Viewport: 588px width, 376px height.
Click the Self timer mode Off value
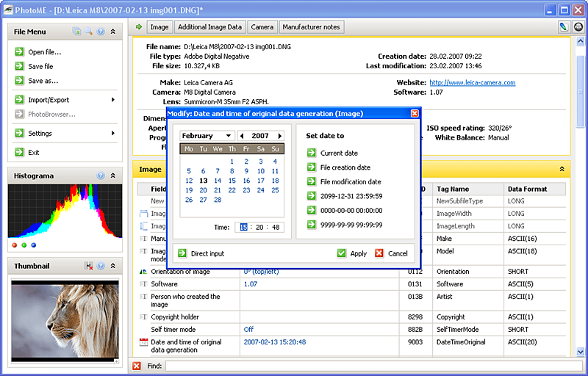tap(248, 329)
